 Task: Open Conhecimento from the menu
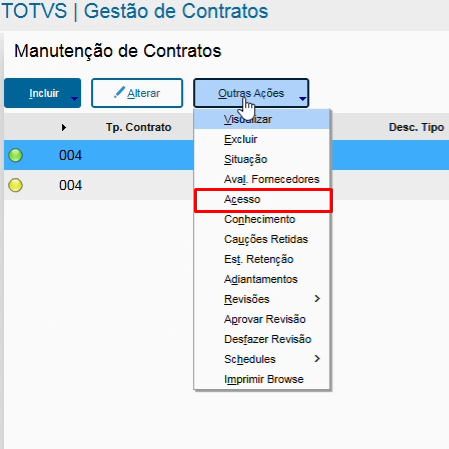coord(262,219)
